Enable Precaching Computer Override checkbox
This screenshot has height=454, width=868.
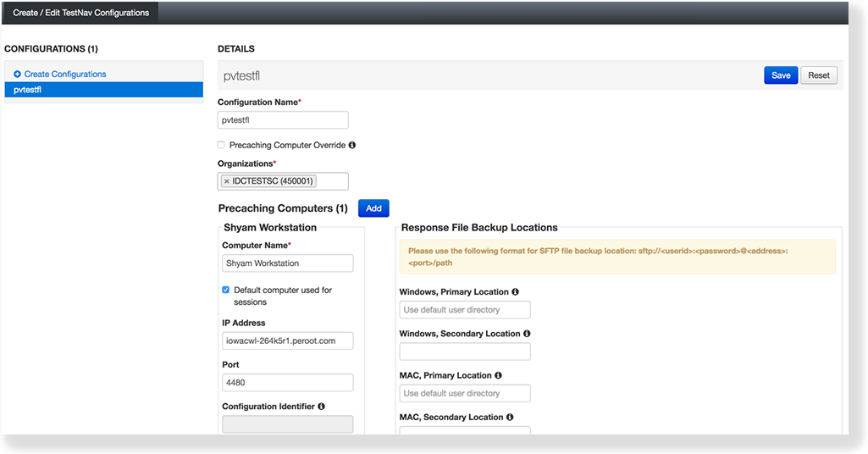coord(222,145)
